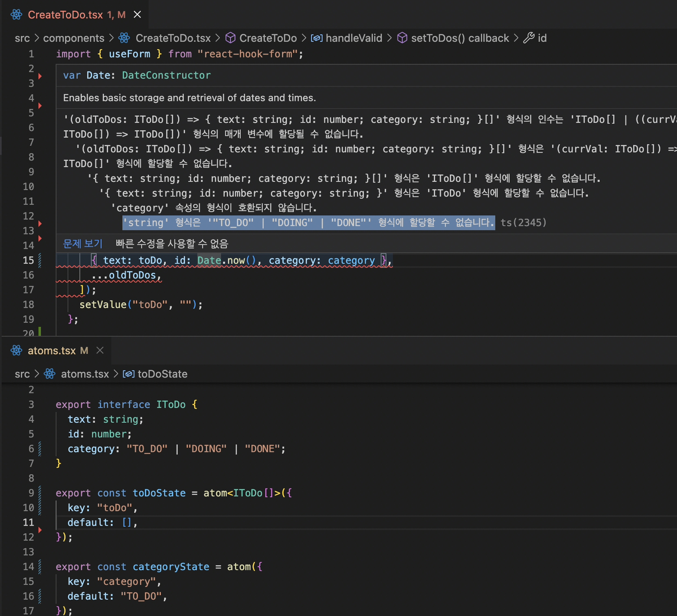Click the "DOING" literal on atoms.tsx line 6
Image resolution: width=677 pixels, height=616 pixels.
tap(206, 449)
